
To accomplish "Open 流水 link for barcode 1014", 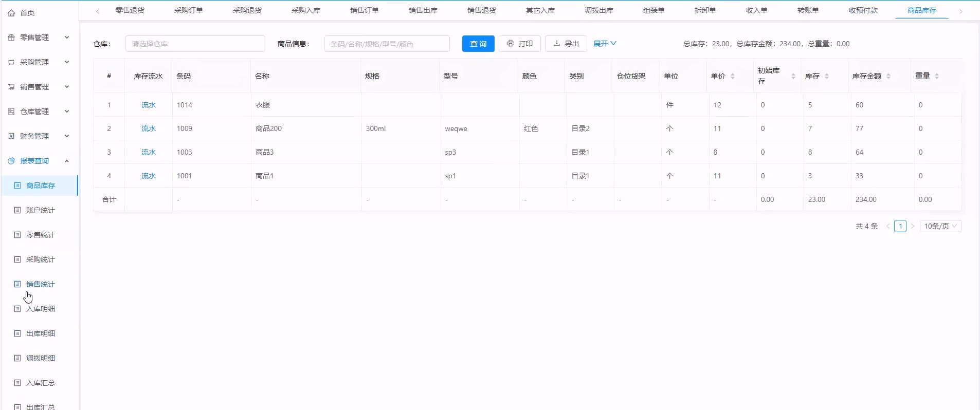I will coord(148,105).
